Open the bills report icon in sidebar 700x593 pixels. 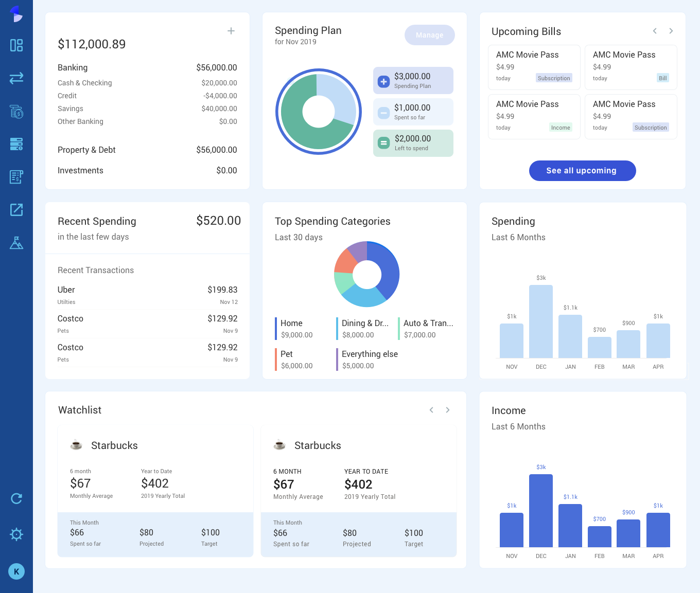[x=16, y=177]
